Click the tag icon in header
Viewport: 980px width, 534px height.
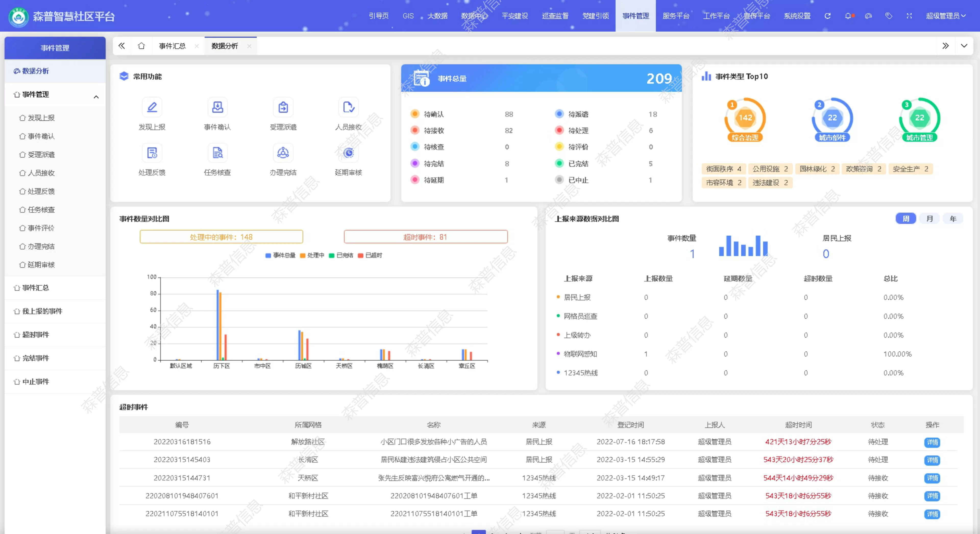(x=889, y=16)
